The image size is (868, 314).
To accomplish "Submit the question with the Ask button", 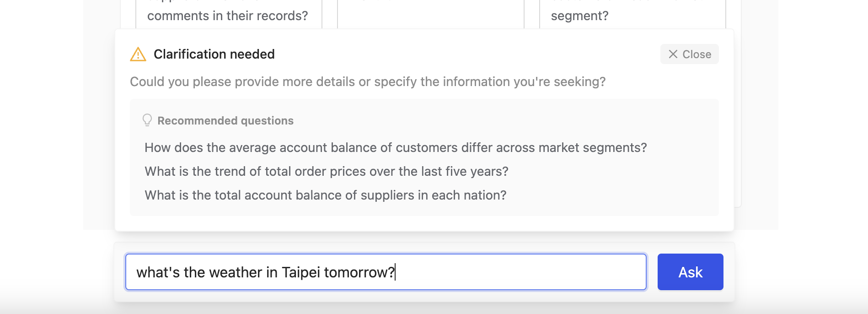I will coord(690,272).
